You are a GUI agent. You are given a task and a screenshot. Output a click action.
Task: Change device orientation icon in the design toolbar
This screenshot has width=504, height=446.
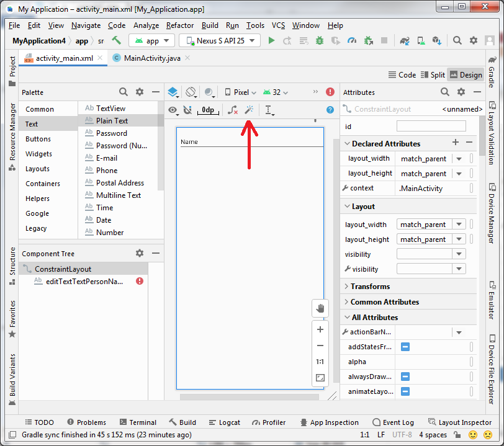pos(191,92)
